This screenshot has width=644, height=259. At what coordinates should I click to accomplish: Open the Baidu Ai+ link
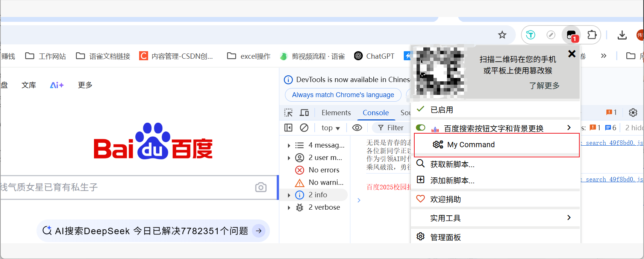[x=57, y=85]
